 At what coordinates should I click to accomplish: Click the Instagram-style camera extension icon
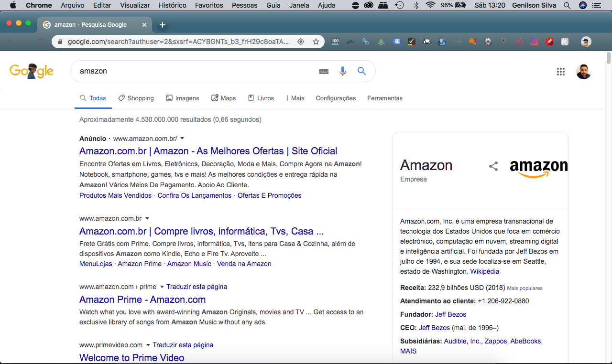coord(534,42)
